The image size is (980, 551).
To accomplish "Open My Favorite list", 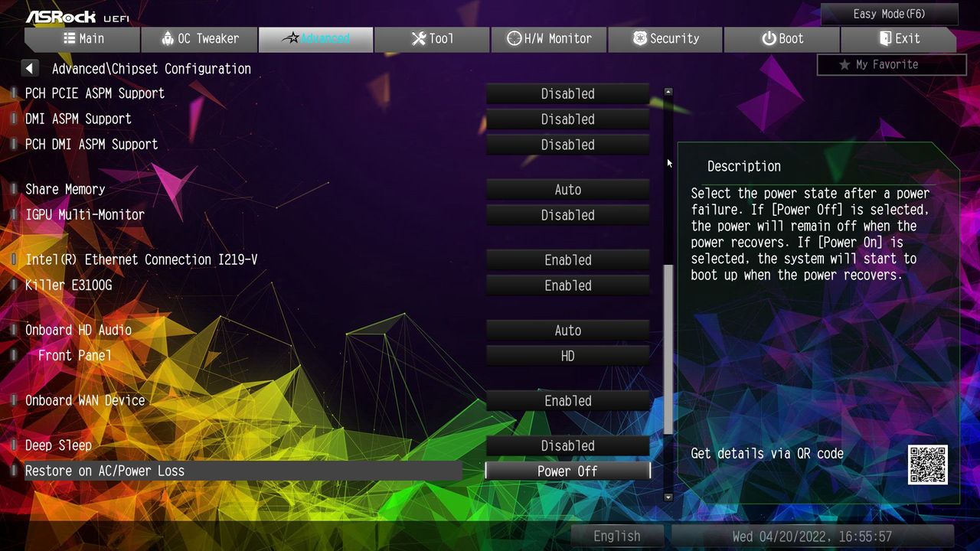I will (892, 65).
